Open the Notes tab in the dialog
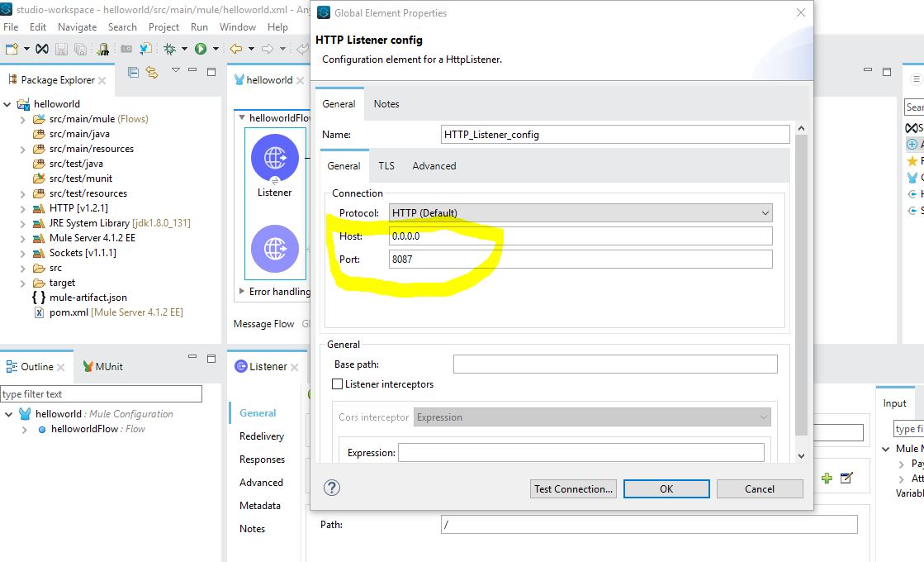 click(386, 104)
